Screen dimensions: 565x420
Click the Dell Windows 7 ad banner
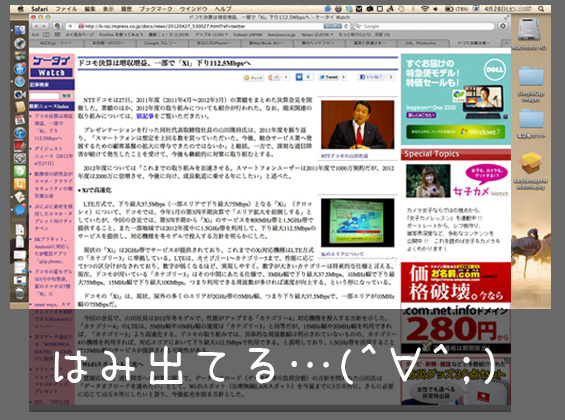coord(455,99)
